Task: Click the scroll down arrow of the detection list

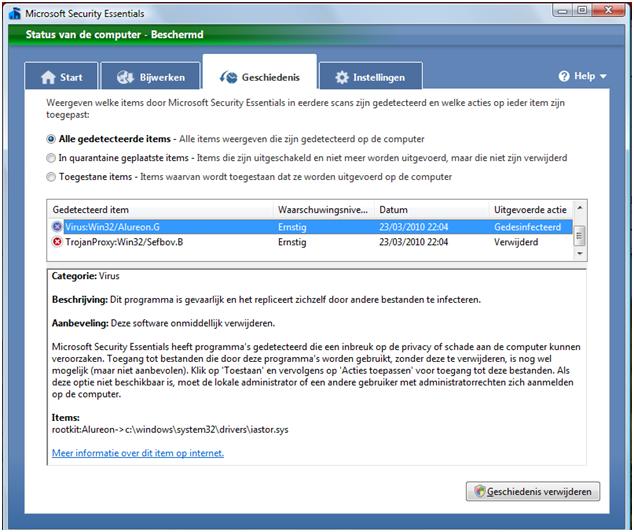Action: 579,253
